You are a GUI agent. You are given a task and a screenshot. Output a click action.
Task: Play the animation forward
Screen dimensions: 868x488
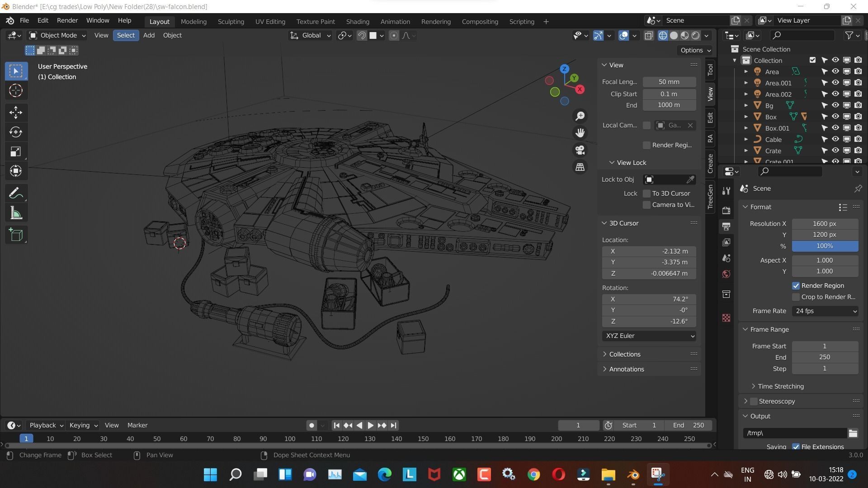[x=370, y=425]
